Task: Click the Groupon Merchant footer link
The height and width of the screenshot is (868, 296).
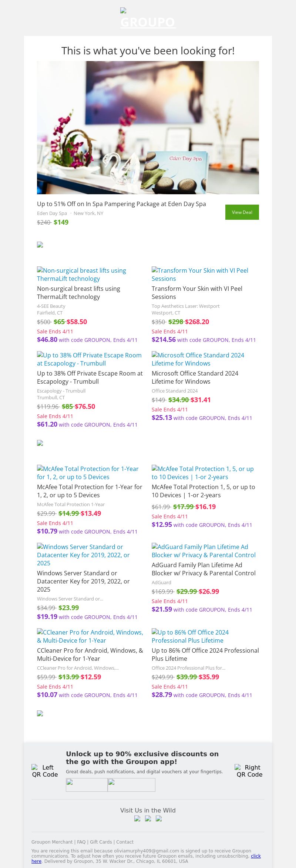Action: pos(52,842)
